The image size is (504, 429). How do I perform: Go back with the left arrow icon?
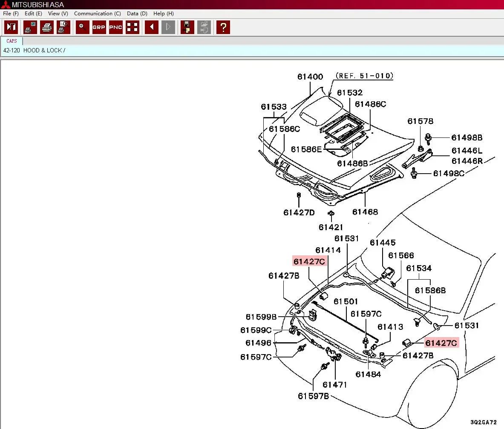(x=151, y=27)
